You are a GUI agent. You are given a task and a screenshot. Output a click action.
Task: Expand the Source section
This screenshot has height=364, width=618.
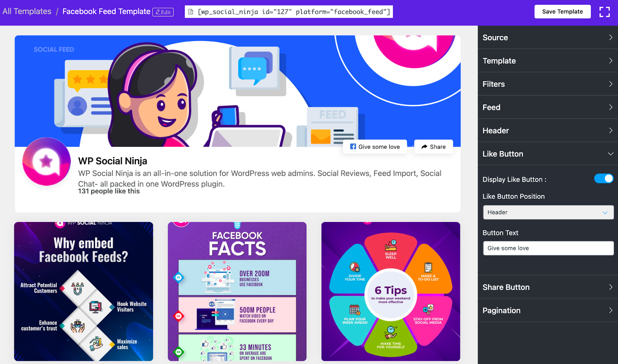click(548, 37)
